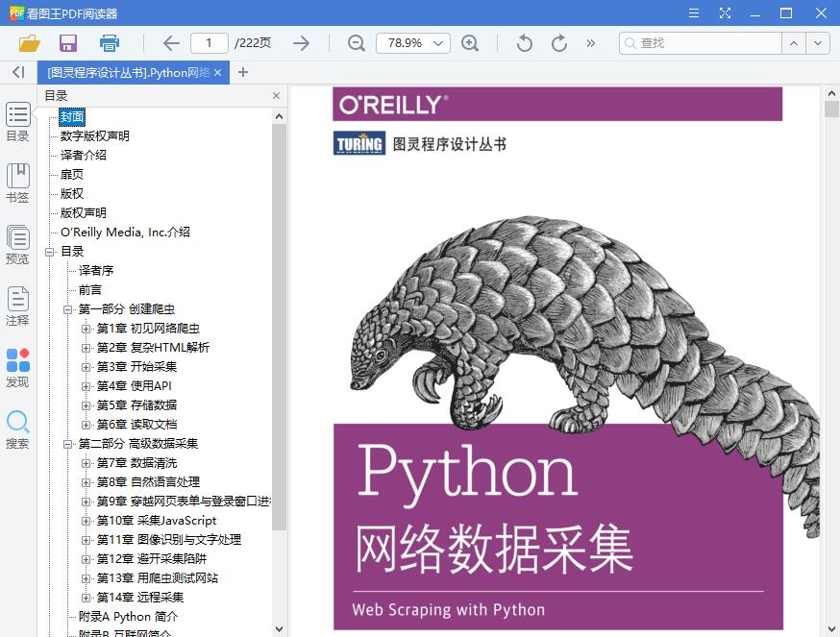Open O'Reilly Media, Inc.介绍 entry
The width and height of the screenshot is (840, 637).
coord(125,232)
